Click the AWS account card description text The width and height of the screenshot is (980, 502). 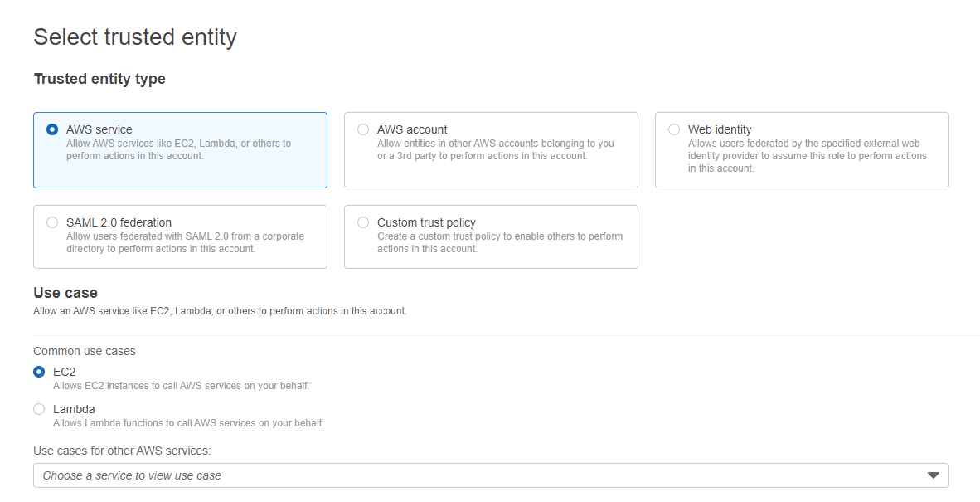(495, 149)
